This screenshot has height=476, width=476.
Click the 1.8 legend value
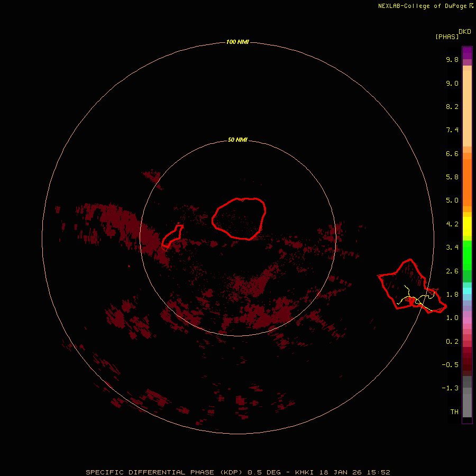(x=452, y=295)
